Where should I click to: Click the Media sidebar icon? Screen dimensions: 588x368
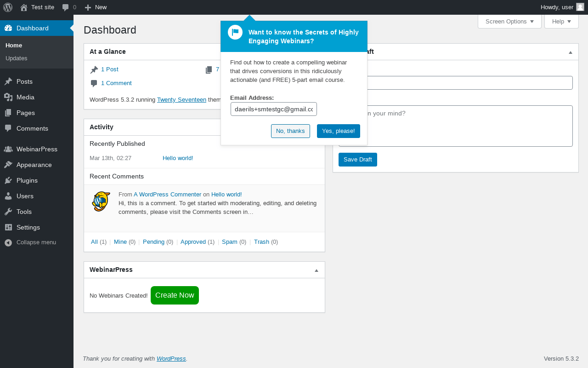8,97
